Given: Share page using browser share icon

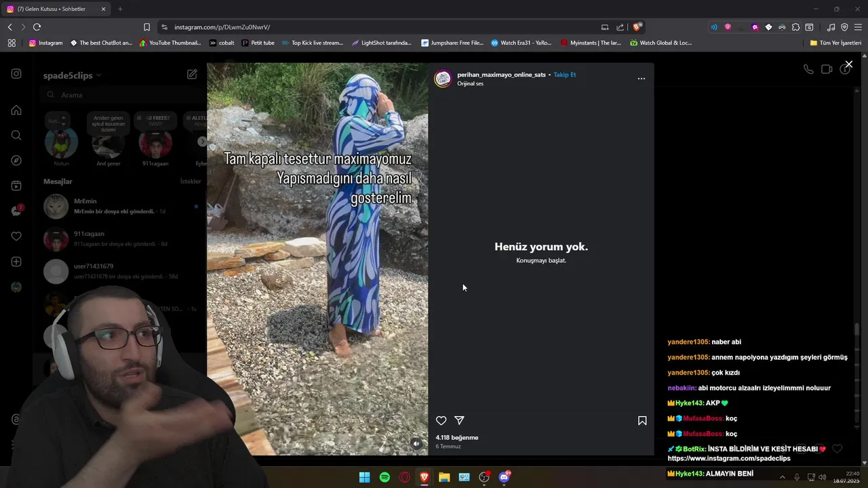Looking at the screenshot, I should point(620,27).
